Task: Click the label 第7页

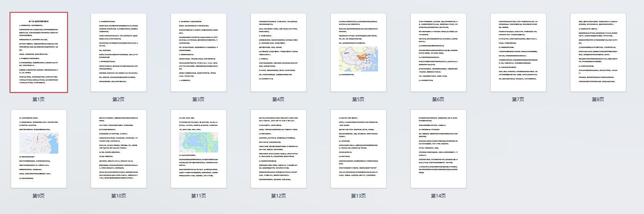Action: tap(518, 100)
